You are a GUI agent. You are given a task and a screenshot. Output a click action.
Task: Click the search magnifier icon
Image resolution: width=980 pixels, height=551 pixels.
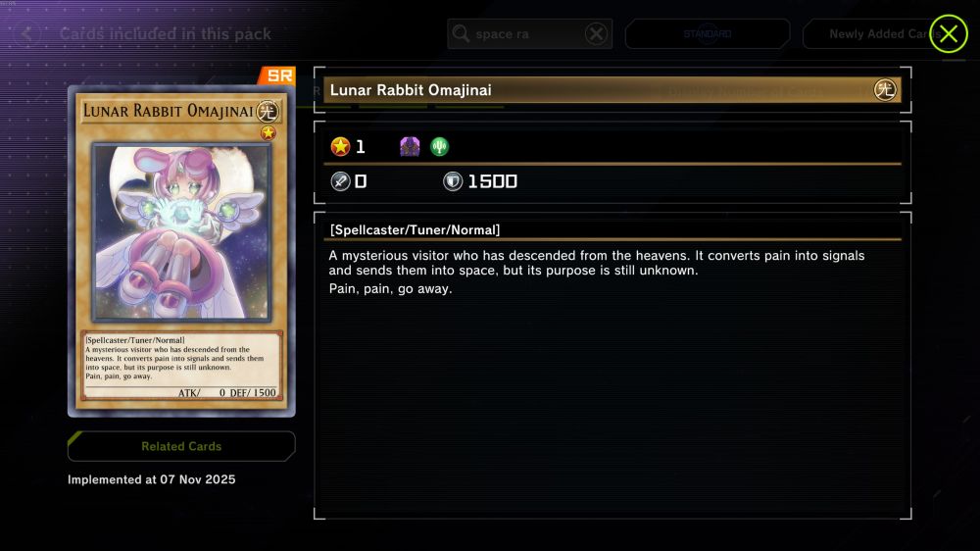click(x=461, y=33)
